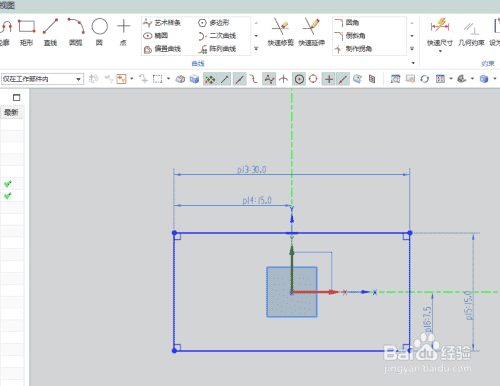Screen dimensions: 500x386
Task: Activate Quick Trim (快速修剪) tool
Action: point(280,32)
